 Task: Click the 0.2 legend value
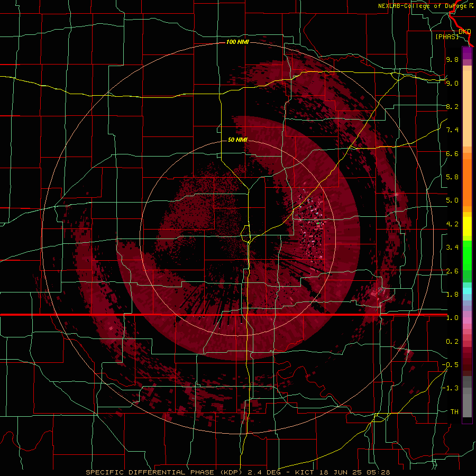pos(452,342)
